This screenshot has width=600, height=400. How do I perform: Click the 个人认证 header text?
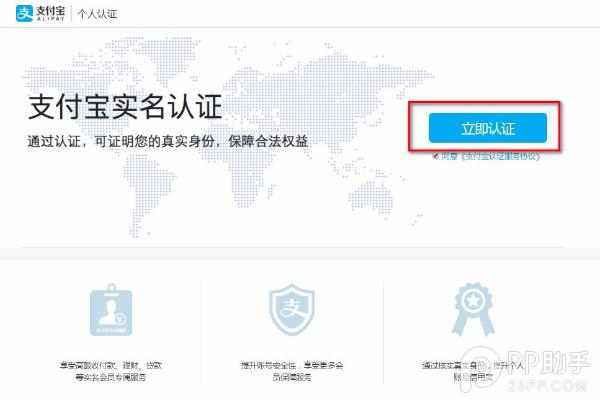click(97, 14)
